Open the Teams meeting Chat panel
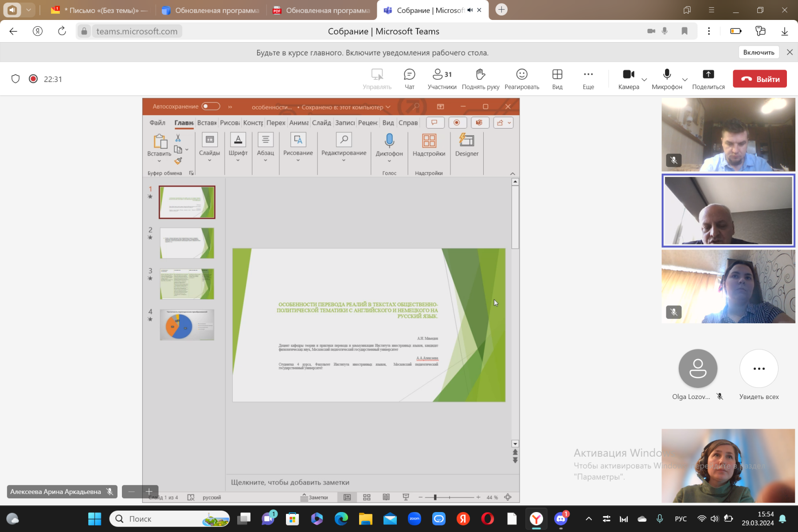The width and height of the screenshot is (798, 532). (x=409, y=79)
